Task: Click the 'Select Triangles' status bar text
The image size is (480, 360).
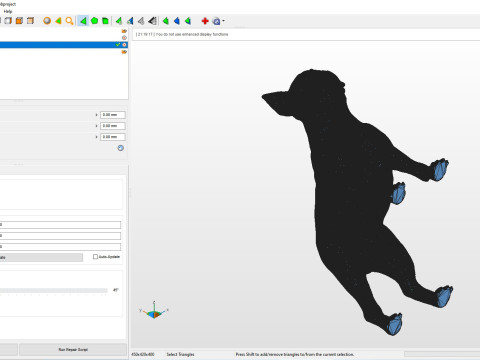Action: [x=180, y=354]
